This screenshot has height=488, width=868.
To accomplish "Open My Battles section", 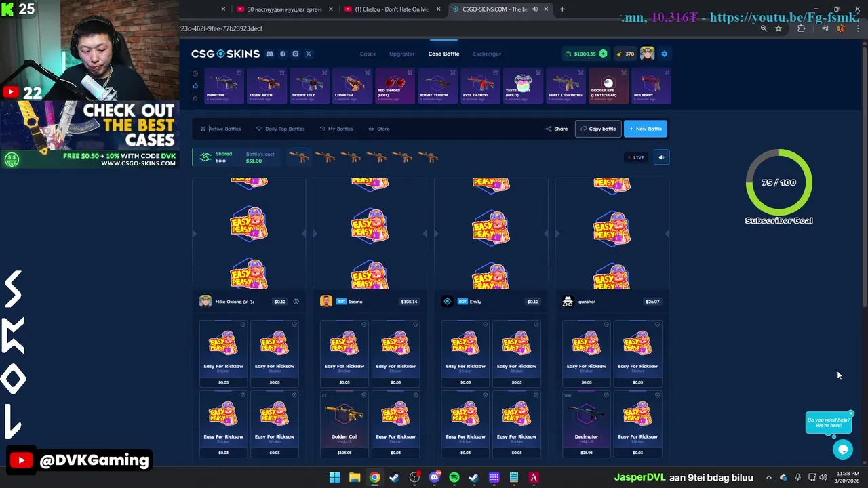I will pos(336,129).
